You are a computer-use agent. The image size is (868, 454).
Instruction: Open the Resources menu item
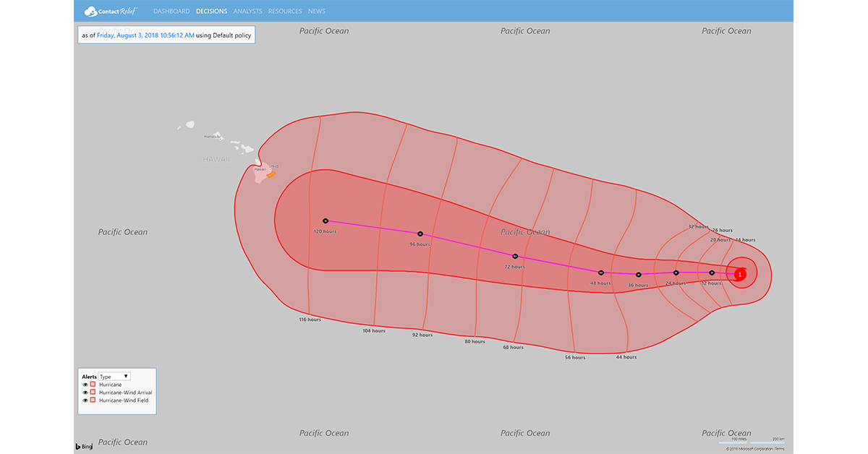click(285, 12)
